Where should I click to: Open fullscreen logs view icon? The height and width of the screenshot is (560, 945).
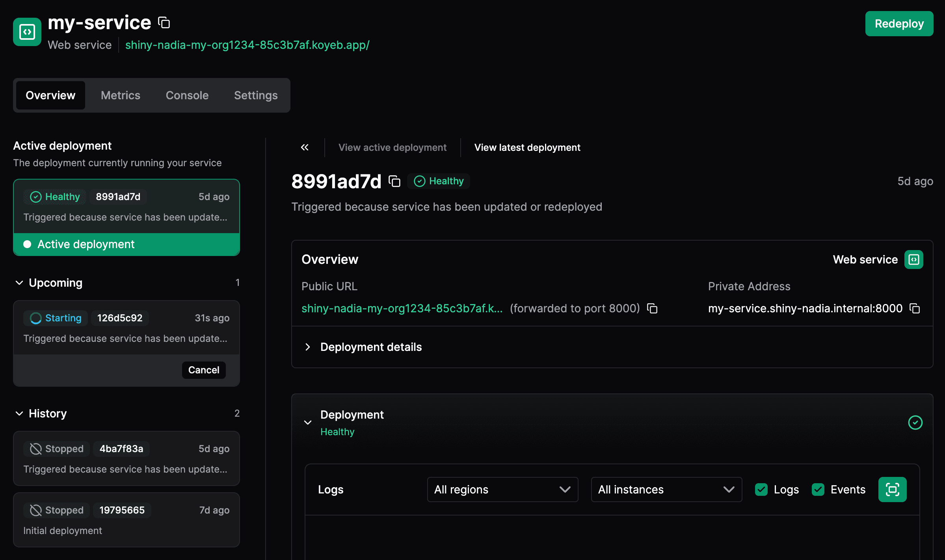pos(892,490)
